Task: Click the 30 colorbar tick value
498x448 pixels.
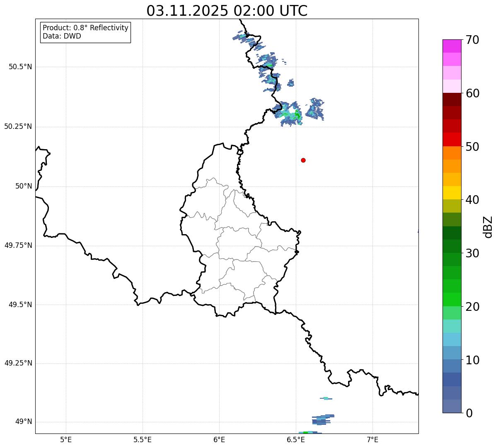Action: 472,253
